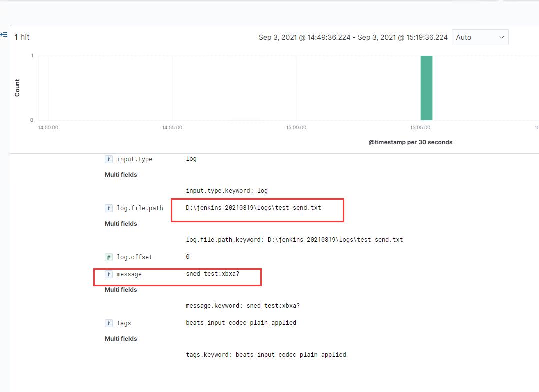Click the test_send.txt path value of log.file.path
539x392 pixels.
click(x=253, y=207)
